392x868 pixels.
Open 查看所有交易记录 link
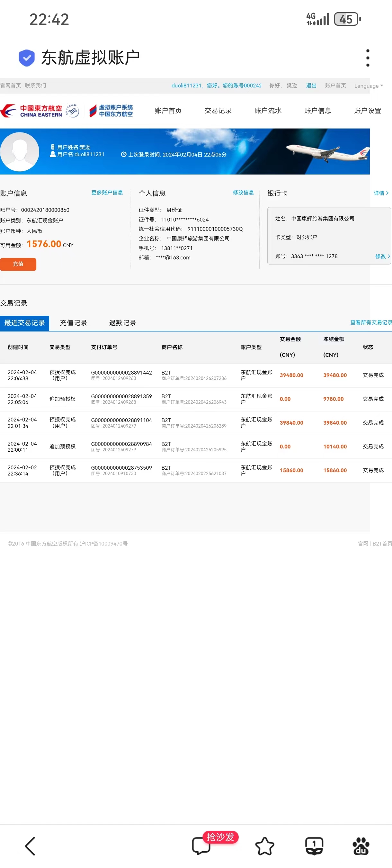point(370,322)
